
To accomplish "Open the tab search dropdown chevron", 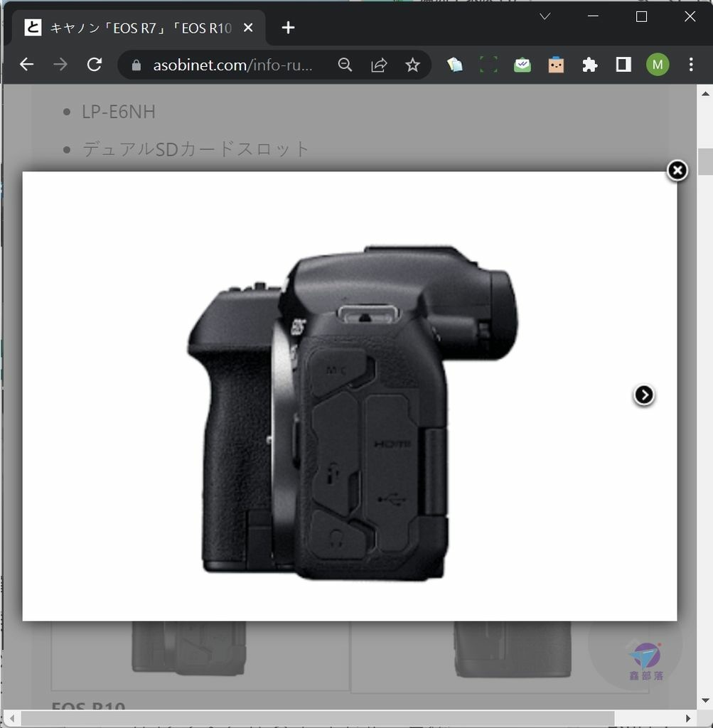I will pos(545,17).
